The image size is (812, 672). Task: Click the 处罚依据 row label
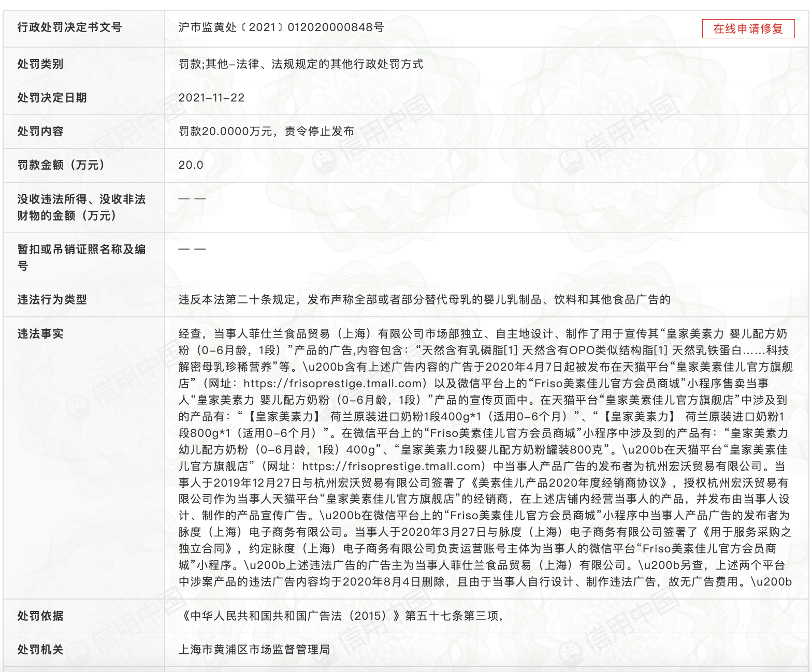point(40,616)
